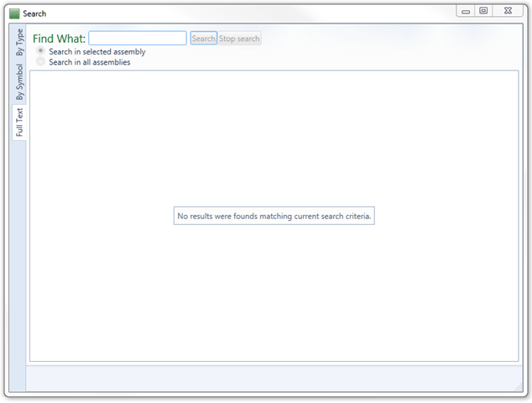Switch to the By Symbol tab

pos(19,81)
